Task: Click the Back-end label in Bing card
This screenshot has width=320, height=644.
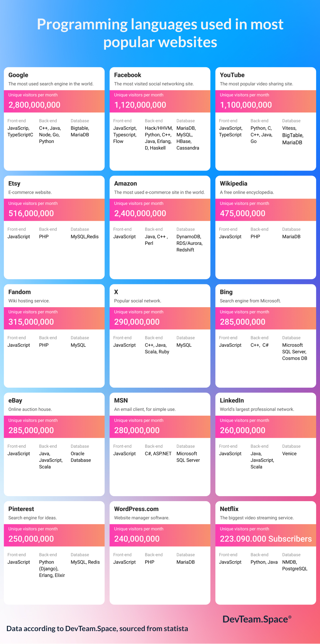Action: point(259,338)
